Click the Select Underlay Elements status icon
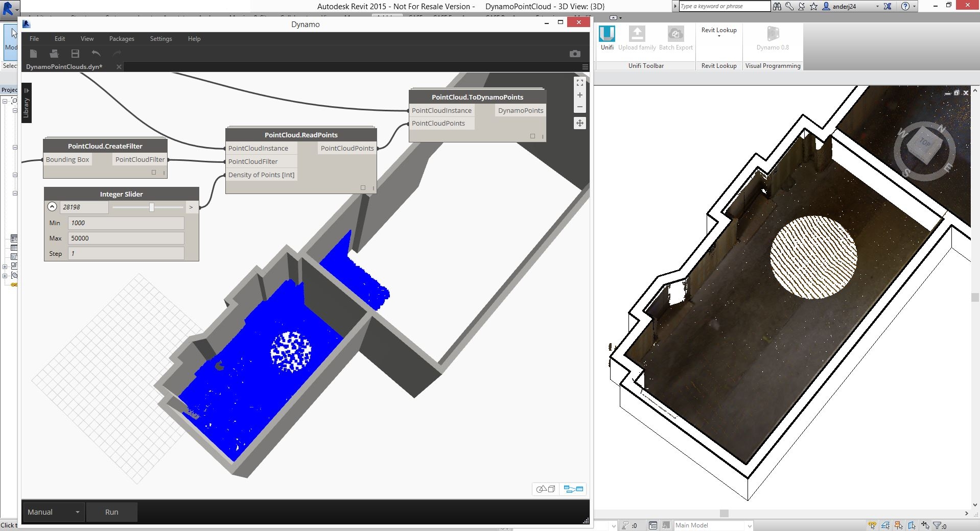This screenshot has height=531, width=980. click(885, 525)
